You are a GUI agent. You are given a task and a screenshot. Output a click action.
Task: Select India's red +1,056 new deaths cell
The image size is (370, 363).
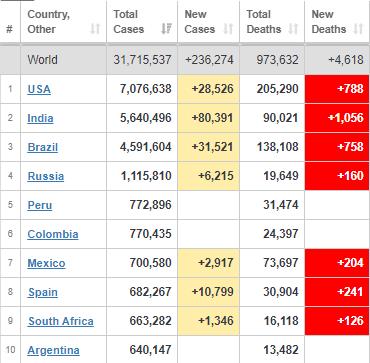tap(337, 118)
